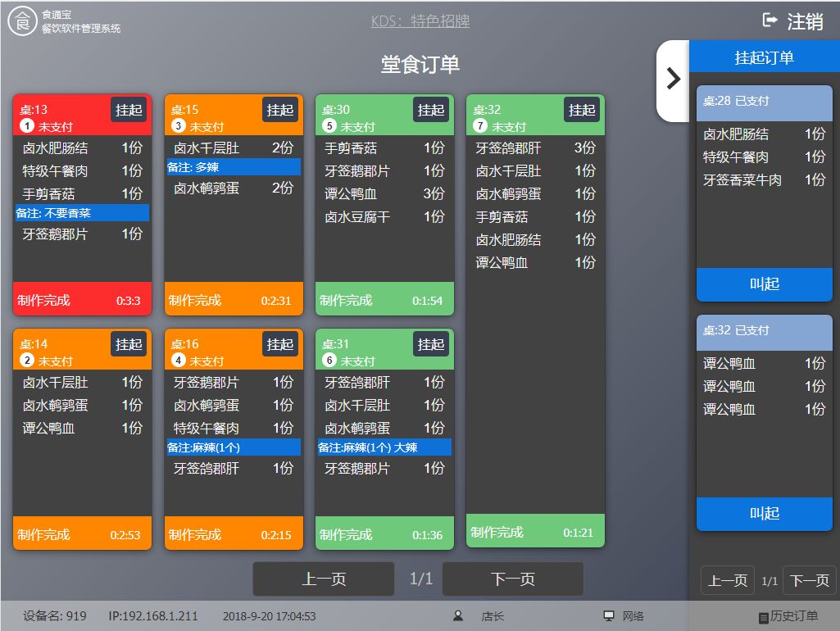Click the 店长 user icon in status bar

point(458,616)
